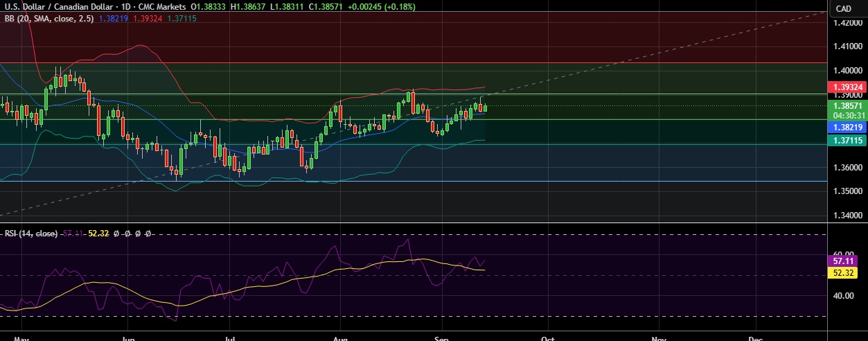Select the RSI (14, close) indicator legend

click(x=31, y=234)
